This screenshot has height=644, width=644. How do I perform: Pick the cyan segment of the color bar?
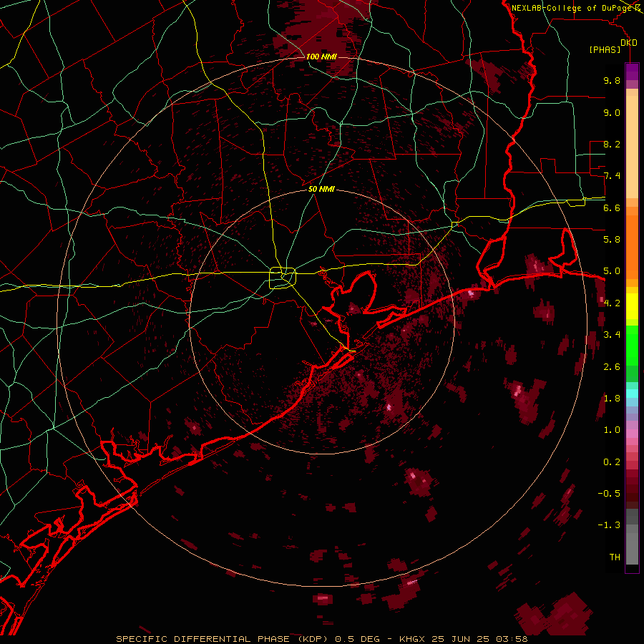click(632, 393)
